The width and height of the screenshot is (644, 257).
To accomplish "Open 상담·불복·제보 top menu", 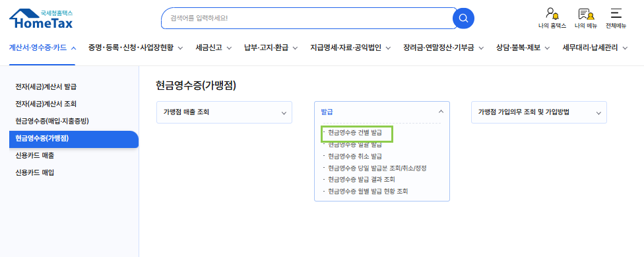I will coord(523,48).
